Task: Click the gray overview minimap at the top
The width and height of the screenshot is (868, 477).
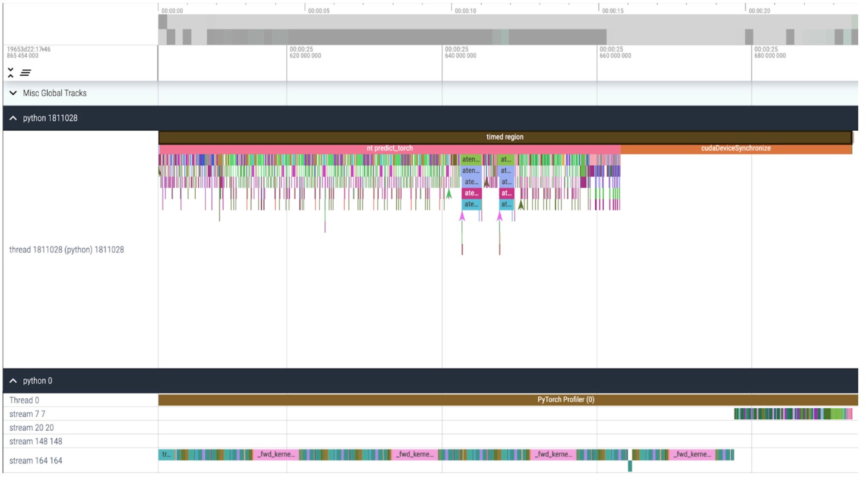Action: tap(425, 30)
